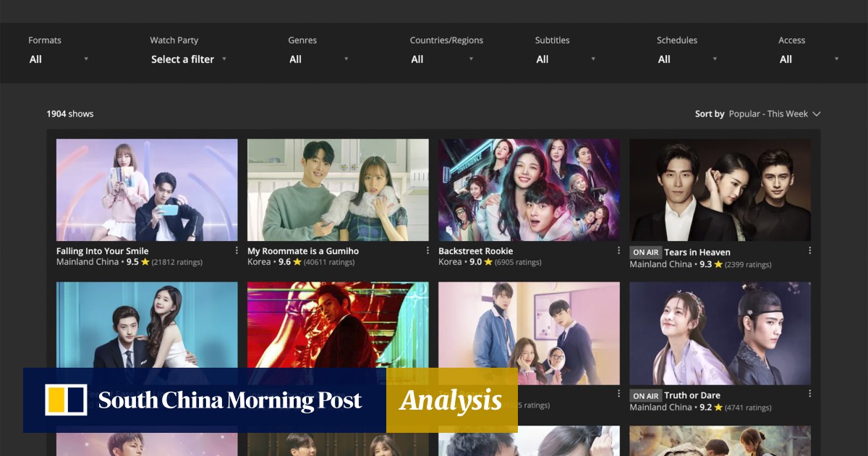
Task: Click the Tears in Heaven title link
Action: [697, 253]
